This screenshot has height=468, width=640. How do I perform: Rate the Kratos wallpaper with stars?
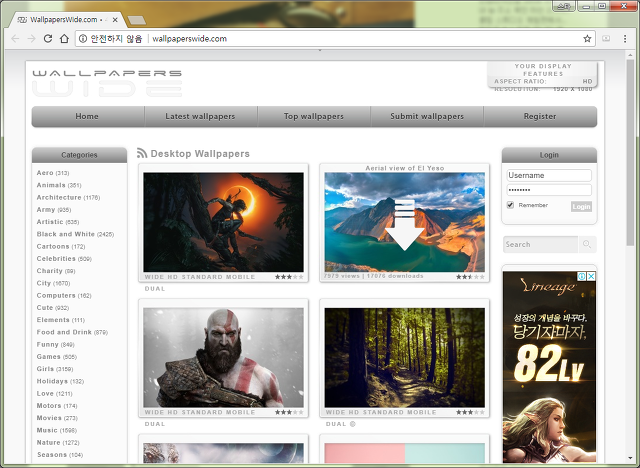289,412
